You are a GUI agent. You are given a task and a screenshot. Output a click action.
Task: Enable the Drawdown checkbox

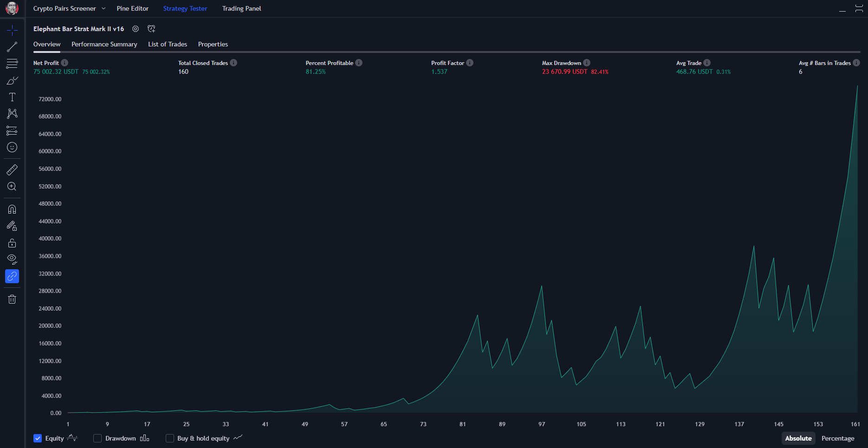[97, 438]
